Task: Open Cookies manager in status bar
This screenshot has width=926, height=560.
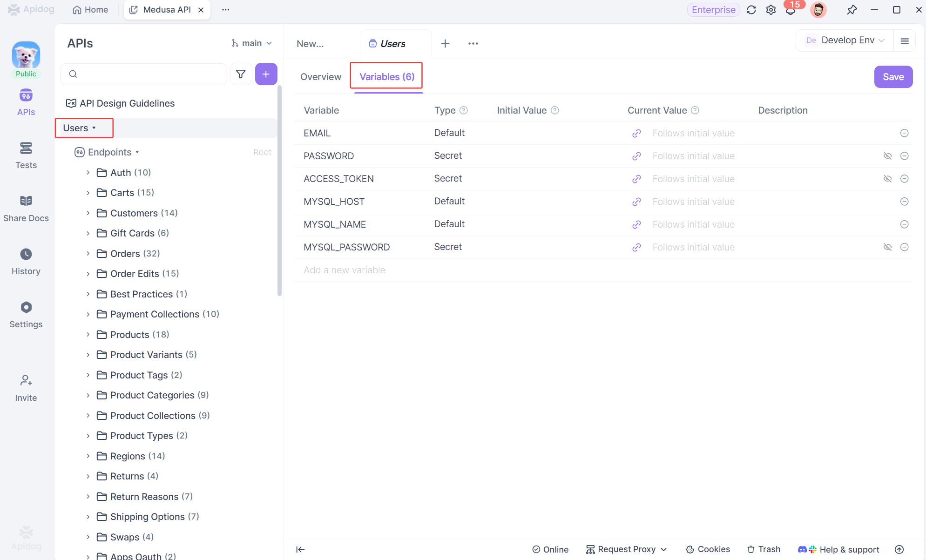Action: (708, 549)
